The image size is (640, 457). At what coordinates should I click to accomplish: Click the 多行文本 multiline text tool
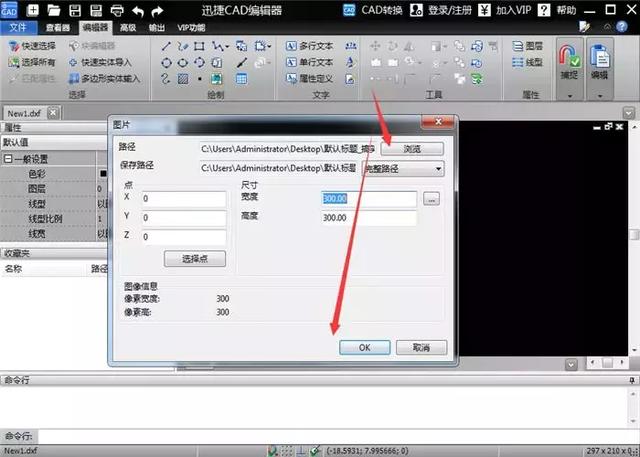[x=309, y=46]
